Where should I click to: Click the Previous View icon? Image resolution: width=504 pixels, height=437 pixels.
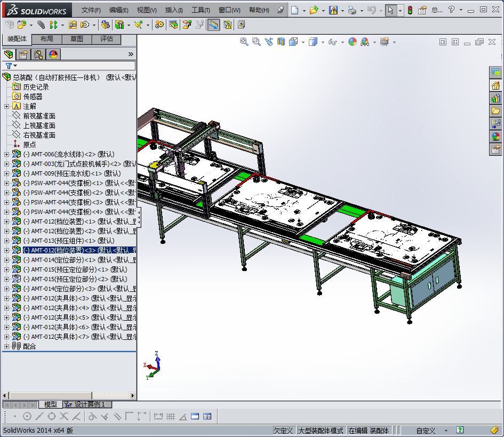click(269, 42)
